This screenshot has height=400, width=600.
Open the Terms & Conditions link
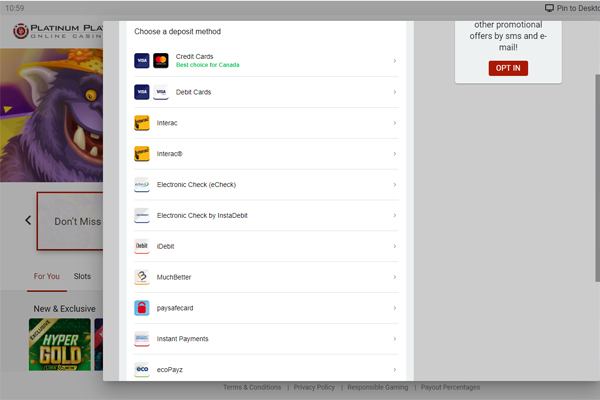tap(252, 387)
